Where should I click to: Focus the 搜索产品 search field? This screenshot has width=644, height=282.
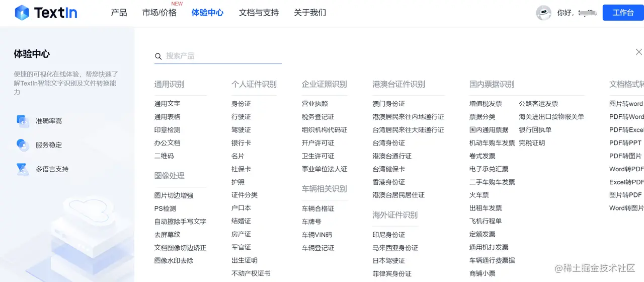218,56
